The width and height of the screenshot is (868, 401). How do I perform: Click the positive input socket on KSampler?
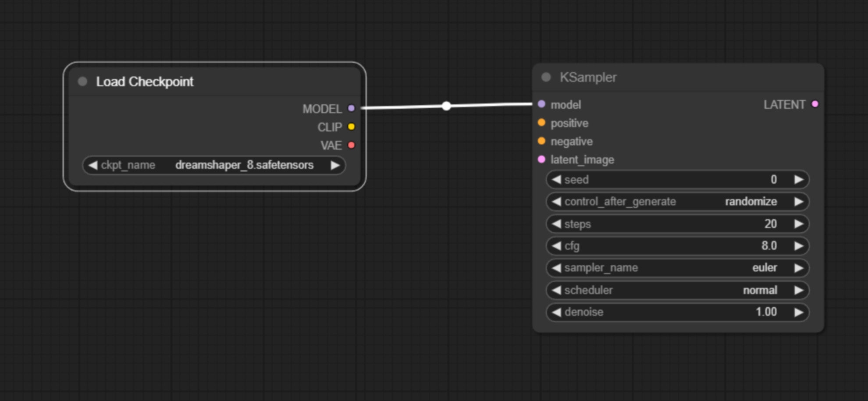click(541, 123)
